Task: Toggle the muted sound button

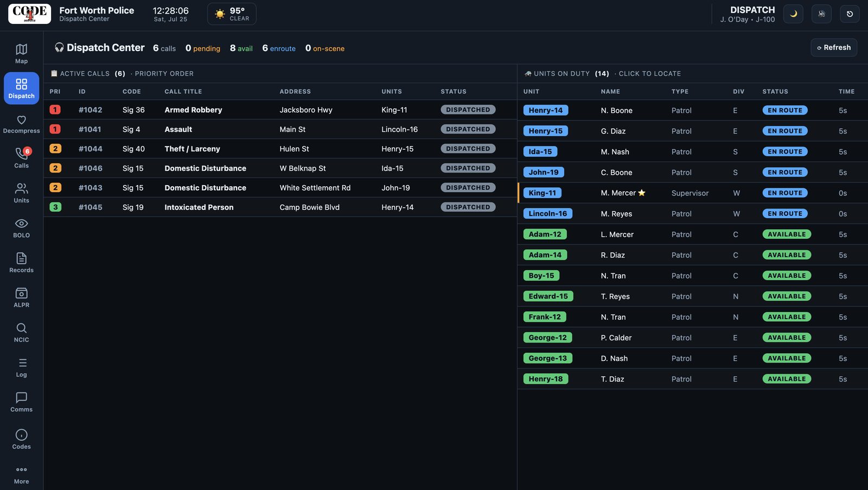Action: pos(821,14)
